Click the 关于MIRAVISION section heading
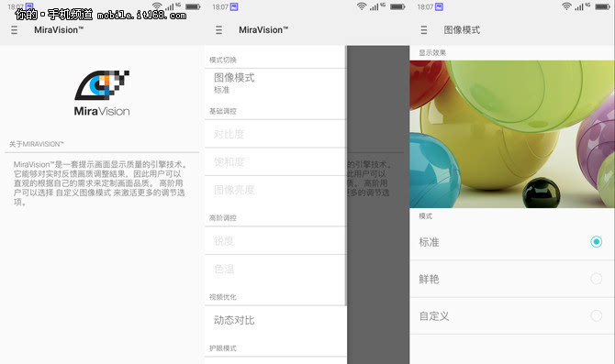615x364 pixels. pyautogui.click(x=36, y=144)
